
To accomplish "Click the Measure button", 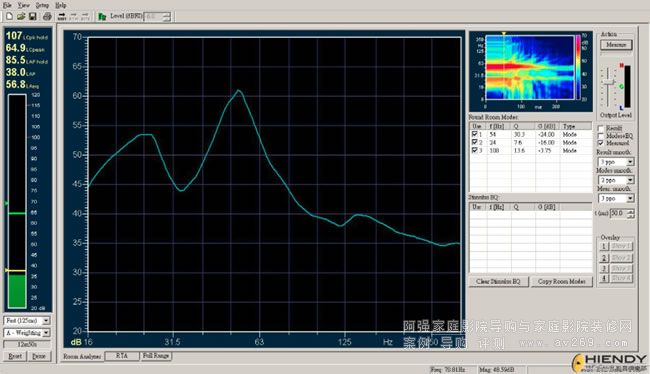I will tap(616, 45).
